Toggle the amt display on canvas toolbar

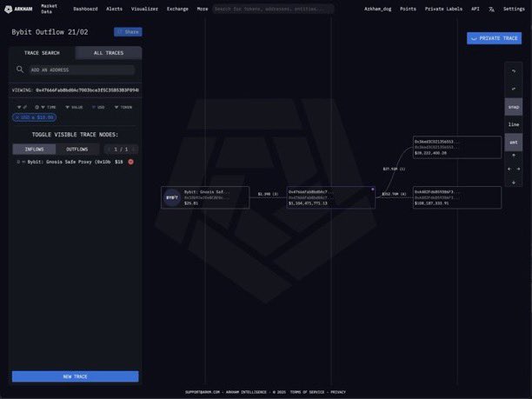coord(513,142)
